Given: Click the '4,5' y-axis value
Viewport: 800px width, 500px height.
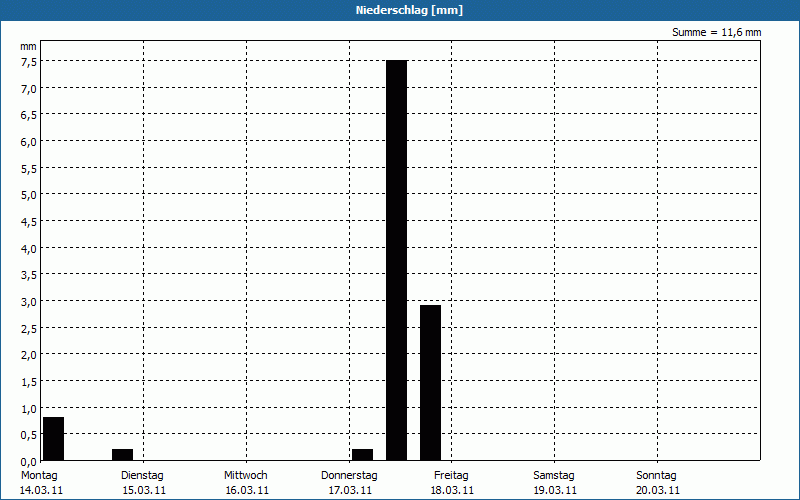Looking at the screenshot, I should click(29, 222).
